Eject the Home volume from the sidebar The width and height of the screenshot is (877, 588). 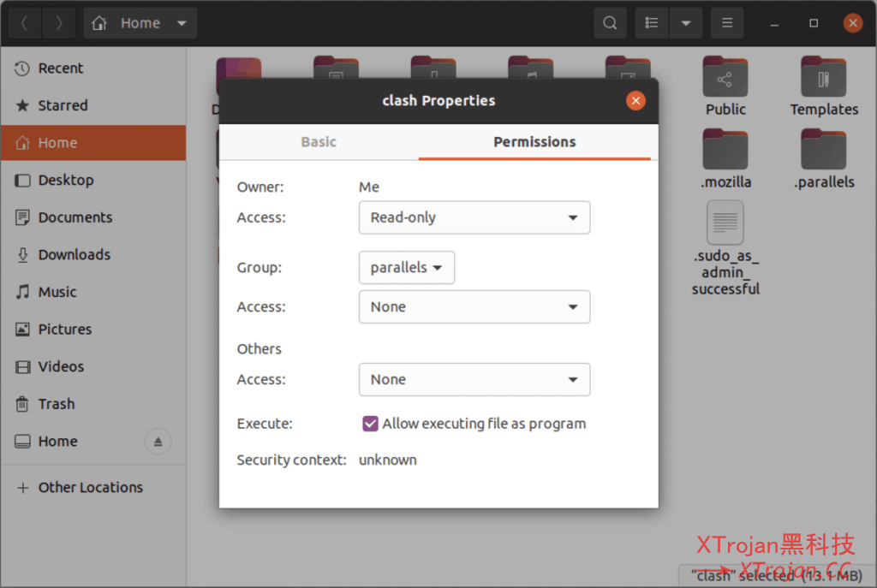(x=158, y=441)
